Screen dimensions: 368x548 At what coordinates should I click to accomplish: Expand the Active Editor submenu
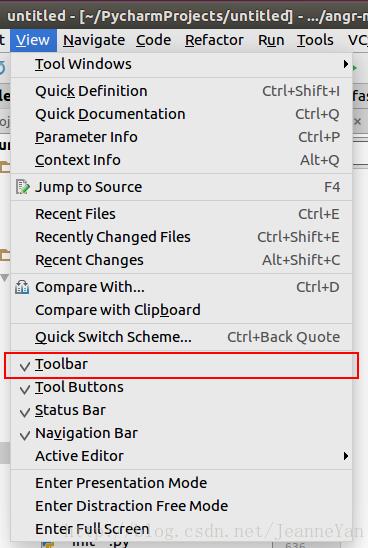coord(181,456)
